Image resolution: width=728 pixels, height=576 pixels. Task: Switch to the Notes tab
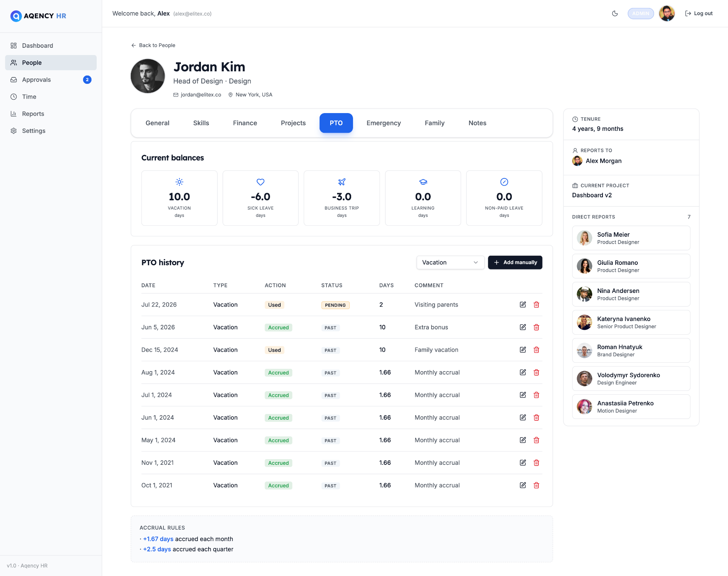pyautogui.click(x=477, y=123)
